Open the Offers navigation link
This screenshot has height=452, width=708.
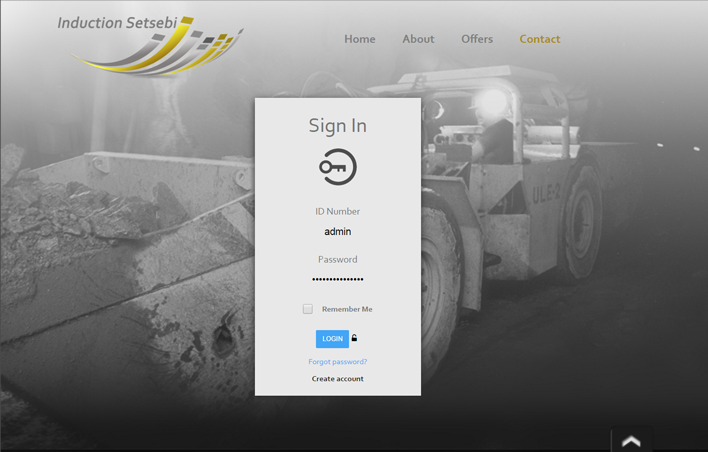[x=477, y=39]
